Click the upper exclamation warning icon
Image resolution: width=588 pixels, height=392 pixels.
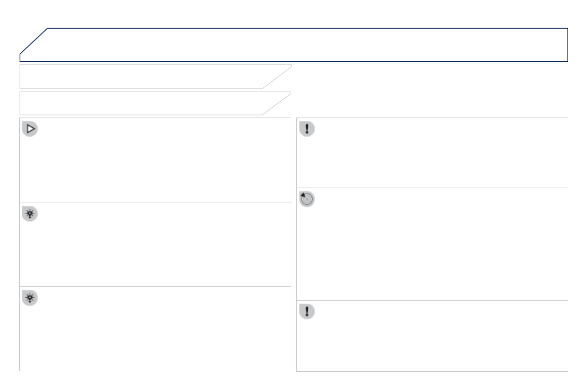click(307, 129)
